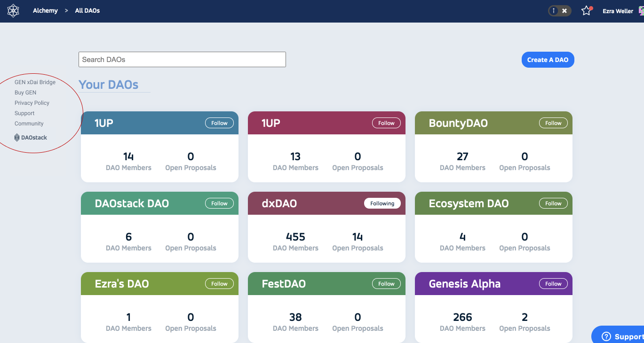The width and height of the screenshot is (644, 343).
Task: Follow Ezra's DAO
Action: pos(219,283)
